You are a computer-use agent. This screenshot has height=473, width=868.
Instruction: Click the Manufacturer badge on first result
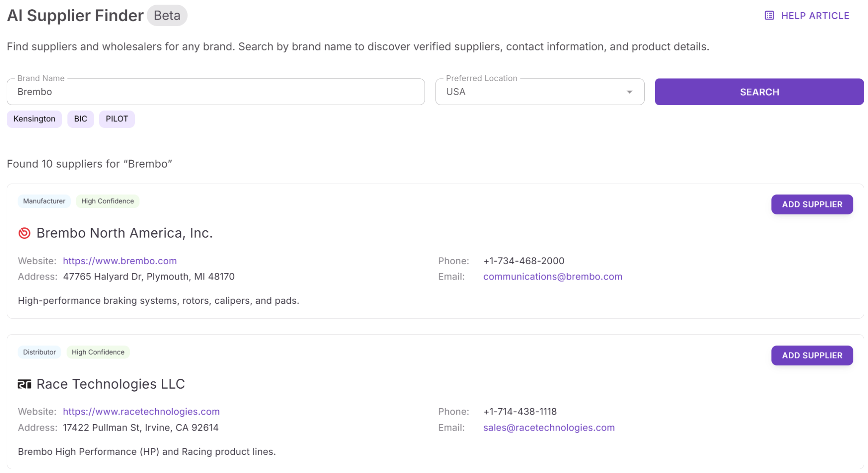click(x=44, y=201)
